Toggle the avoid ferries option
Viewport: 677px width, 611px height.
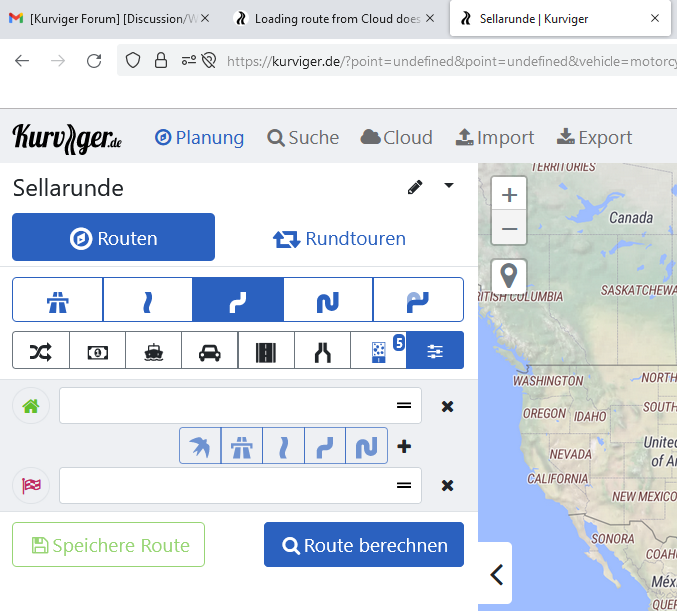coord(153,351)
